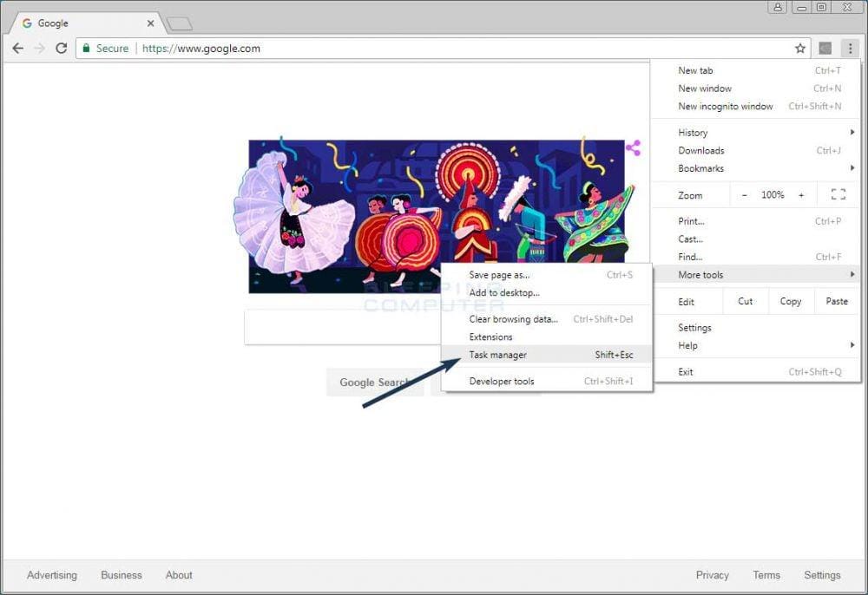Viewport: 868px width, 595px height.
Task: Toggle fullscreen icon in Zoom row
Action: (x=838, y=195)
